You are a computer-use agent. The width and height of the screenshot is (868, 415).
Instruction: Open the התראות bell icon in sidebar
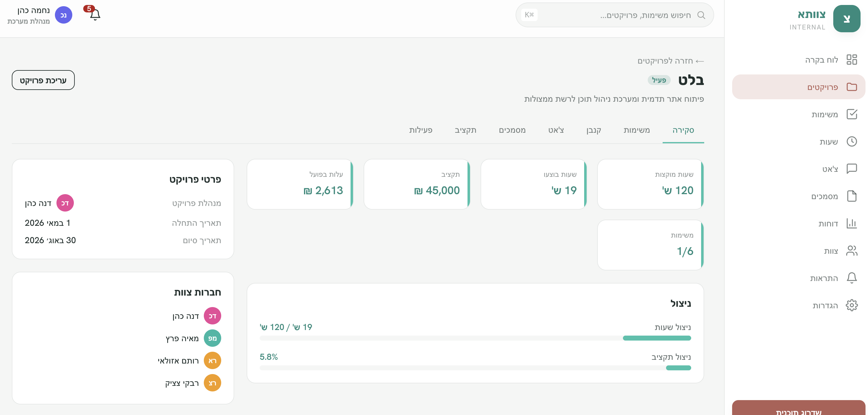pyautogui.click(x=852, y=278)
